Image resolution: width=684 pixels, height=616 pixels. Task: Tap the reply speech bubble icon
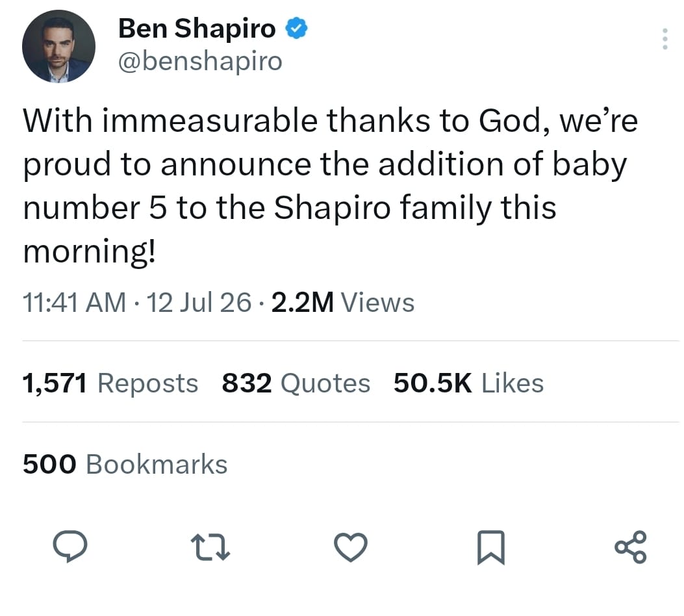(70, 546)
